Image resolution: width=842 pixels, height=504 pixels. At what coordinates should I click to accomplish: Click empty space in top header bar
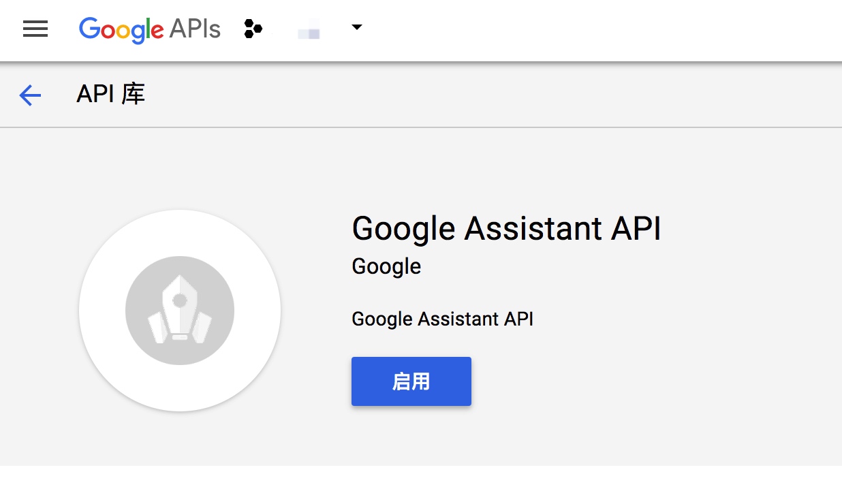coord(599,30)
